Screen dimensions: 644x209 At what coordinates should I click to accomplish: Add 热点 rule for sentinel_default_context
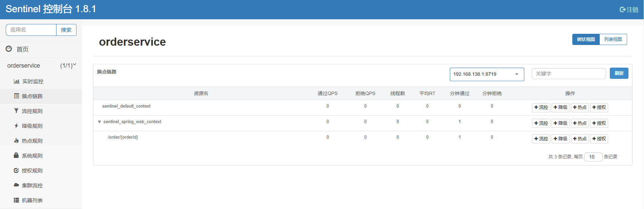coord(580,108)
